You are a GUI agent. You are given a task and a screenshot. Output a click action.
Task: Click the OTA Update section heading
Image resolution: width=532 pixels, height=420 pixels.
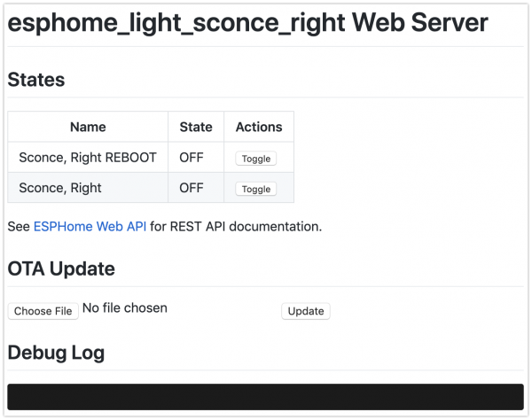coord(61,268)
